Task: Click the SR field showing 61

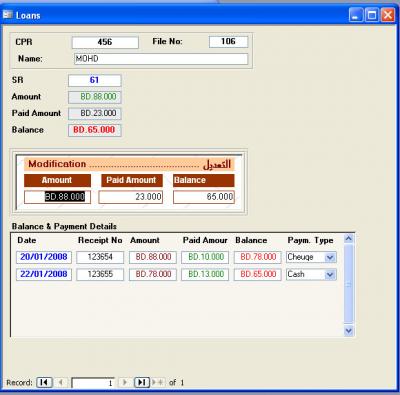Action: pyautogui.click(x=95, y=80)
